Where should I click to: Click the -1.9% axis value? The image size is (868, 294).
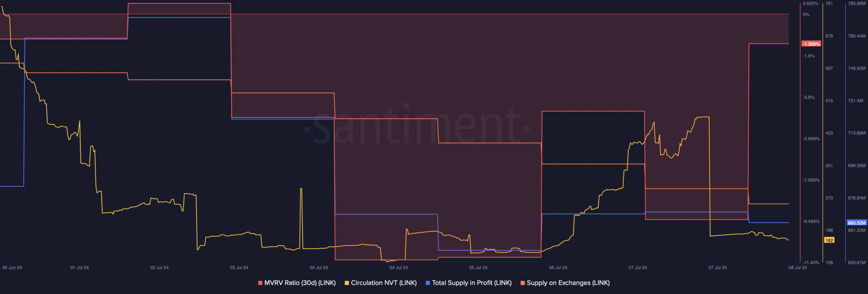coord(809,56)
